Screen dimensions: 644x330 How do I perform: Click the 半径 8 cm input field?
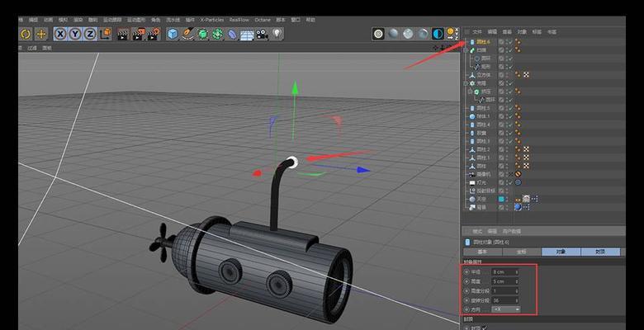pos(504,271)
